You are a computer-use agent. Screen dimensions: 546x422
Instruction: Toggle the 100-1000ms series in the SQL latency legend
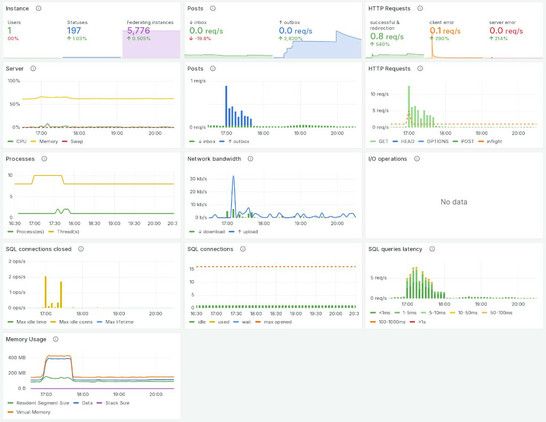[x=392, y=322]
